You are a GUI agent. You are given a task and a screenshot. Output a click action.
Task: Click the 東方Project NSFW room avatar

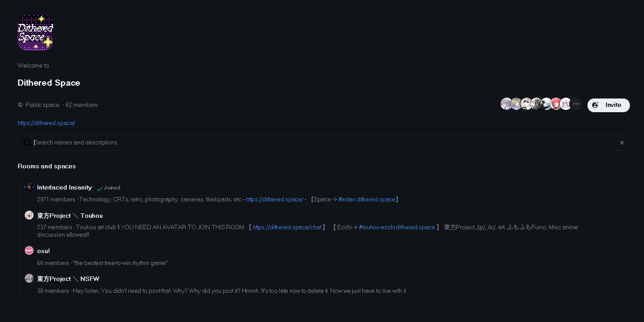(x=29, y=278)
